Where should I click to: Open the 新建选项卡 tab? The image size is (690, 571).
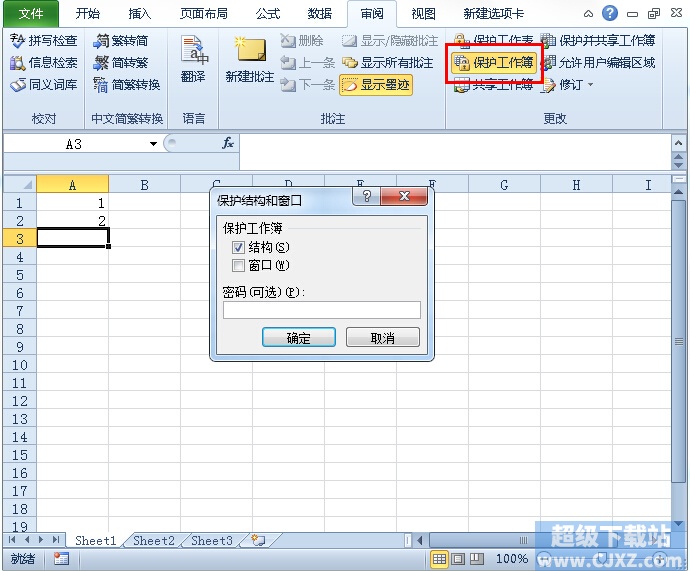coord(494,14)
